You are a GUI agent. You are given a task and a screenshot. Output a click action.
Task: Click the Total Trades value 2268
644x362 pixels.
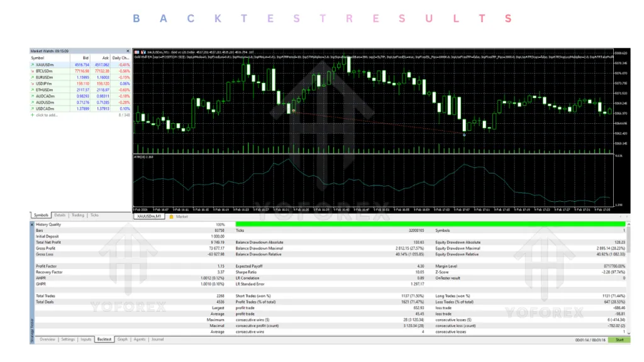click(x=220, y=296)
